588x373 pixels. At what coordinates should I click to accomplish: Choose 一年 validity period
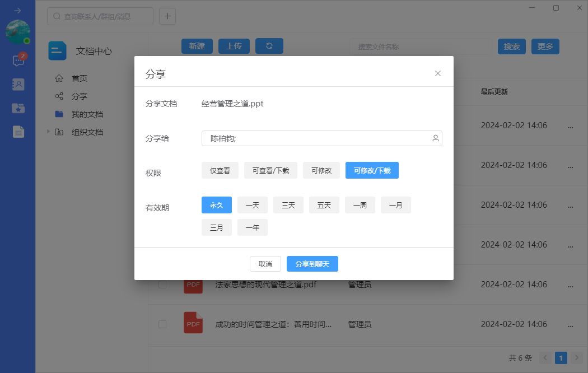tap(253, 227)
